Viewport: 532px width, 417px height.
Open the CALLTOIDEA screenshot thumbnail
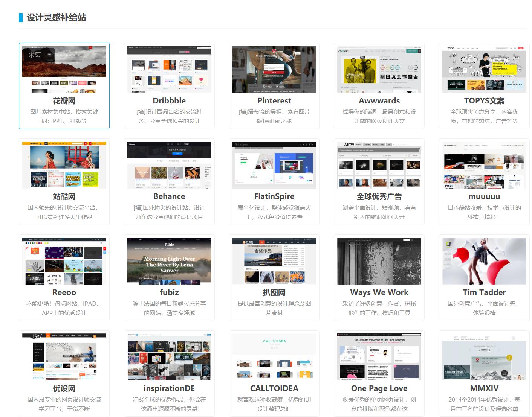coord(274,357)
